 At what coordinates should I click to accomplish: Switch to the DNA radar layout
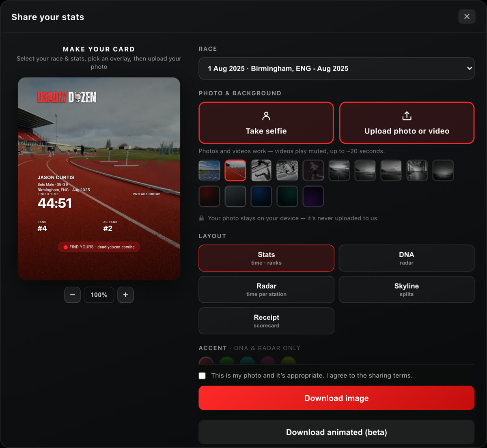[407, 258]
